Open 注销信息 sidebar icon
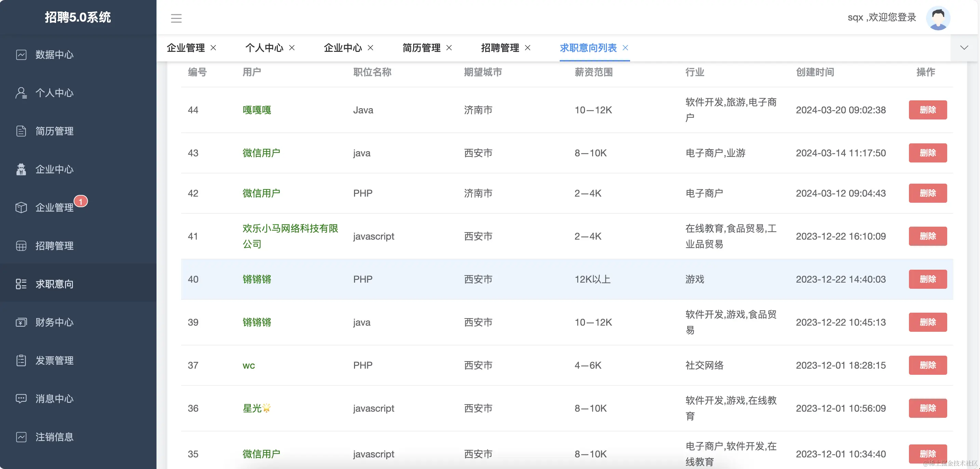Screen dimensions: 980x469 click(21, 437)
